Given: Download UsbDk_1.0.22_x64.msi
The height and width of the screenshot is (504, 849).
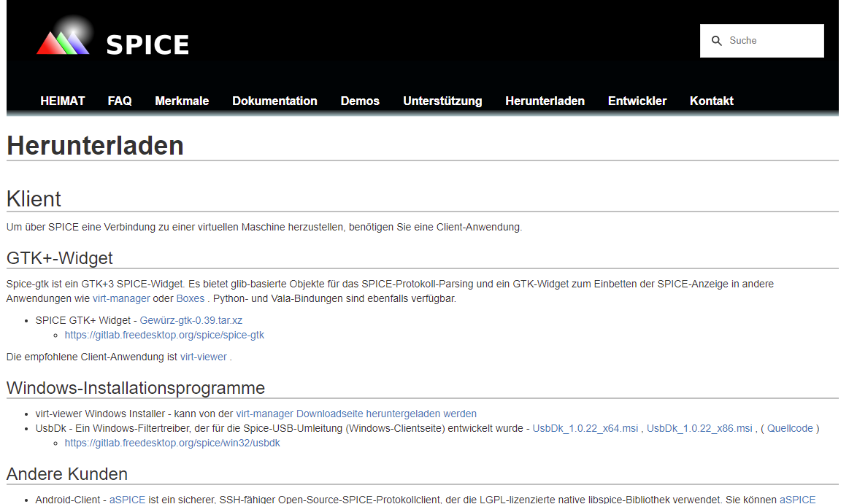Looking at the screenshot, I should coord(585,428).
